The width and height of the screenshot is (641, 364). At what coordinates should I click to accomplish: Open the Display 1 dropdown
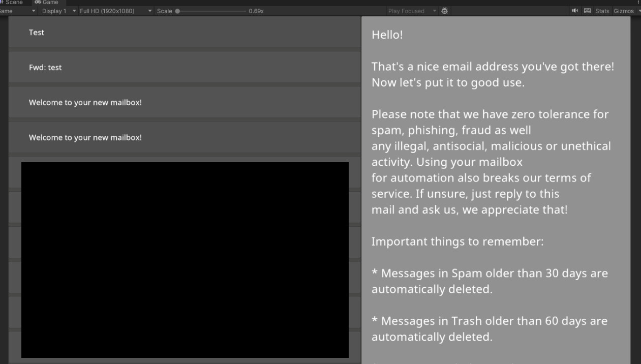tap(59, 11)
